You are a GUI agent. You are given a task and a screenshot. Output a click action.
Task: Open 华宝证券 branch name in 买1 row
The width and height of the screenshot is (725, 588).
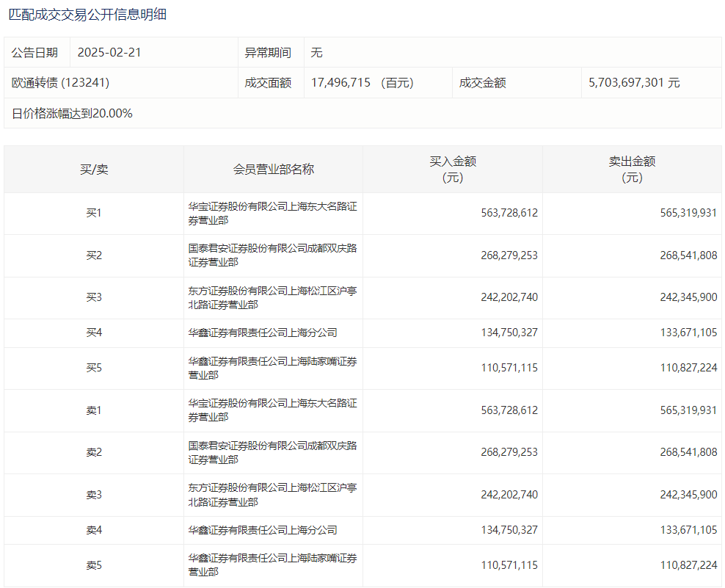pos(272,214)
